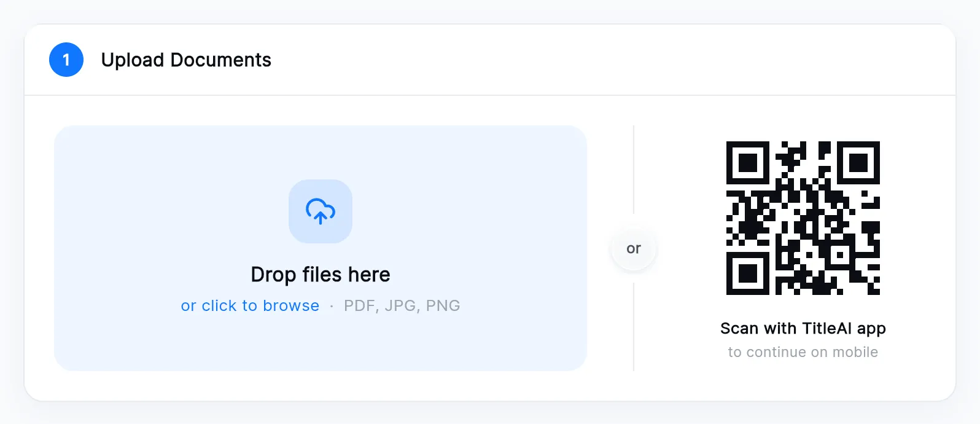Screen dimensions: 980x424
Task: Click the 'to continue on mobile' text
Action: [x=803, y=352]
